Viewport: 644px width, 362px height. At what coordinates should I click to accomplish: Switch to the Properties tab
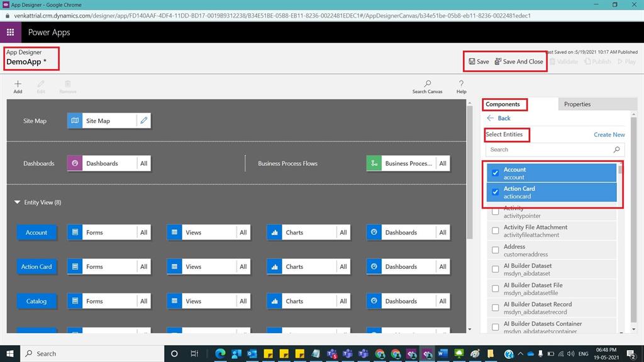577,104
